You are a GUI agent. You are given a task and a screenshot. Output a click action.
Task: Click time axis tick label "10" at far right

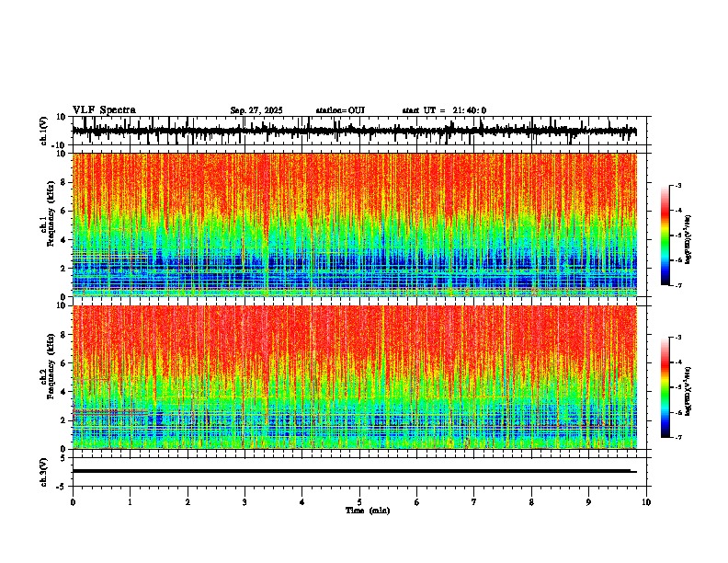tap(646, 502)
